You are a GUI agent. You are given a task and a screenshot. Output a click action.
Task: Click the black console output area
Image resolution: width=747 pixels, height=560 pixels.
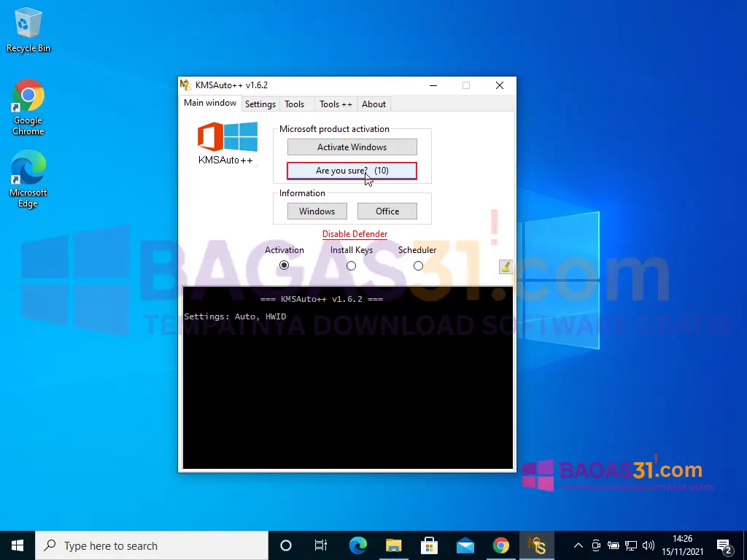tap(348, 378)
